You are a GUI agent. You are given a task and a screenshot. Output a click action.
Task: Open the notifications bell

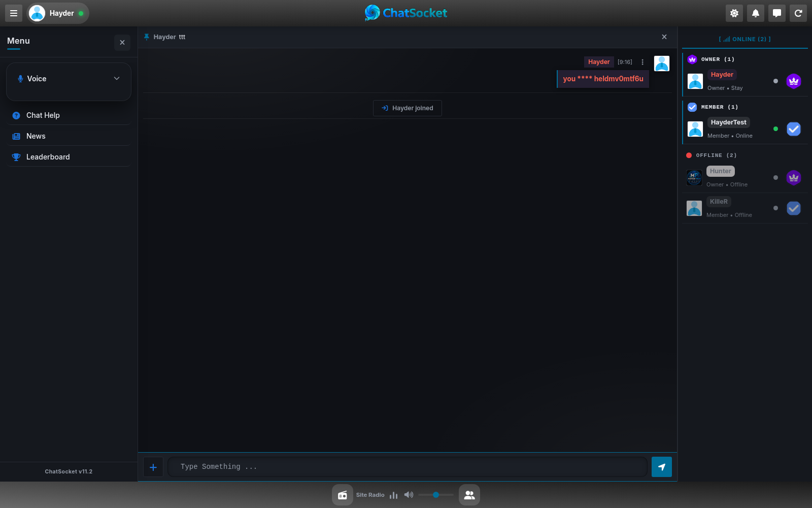756,13
